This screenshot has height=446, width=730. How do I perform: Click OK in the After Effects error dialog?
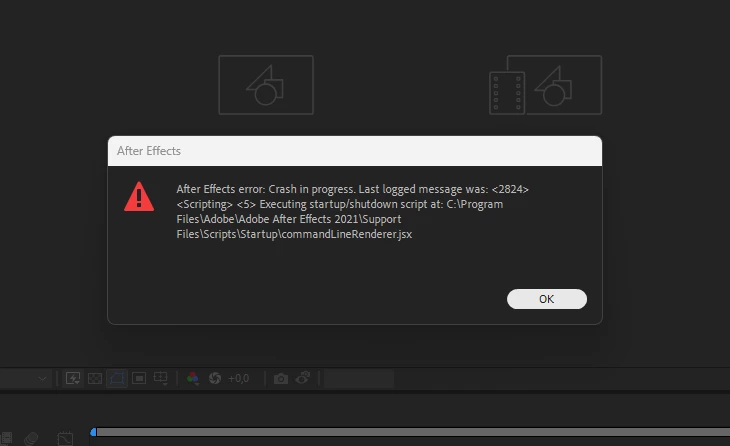tap(547, 299)
